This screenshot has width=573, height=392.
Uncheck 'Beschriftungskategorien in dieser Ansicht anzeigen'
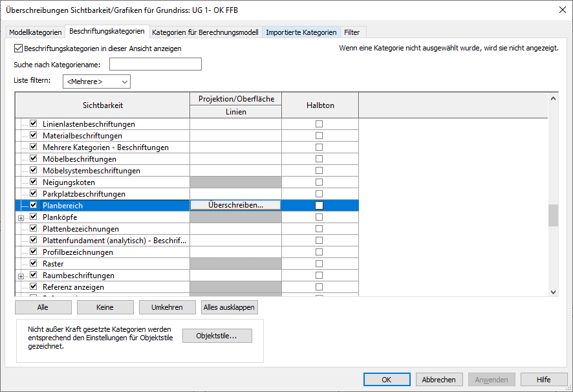[x=18, y=49]
